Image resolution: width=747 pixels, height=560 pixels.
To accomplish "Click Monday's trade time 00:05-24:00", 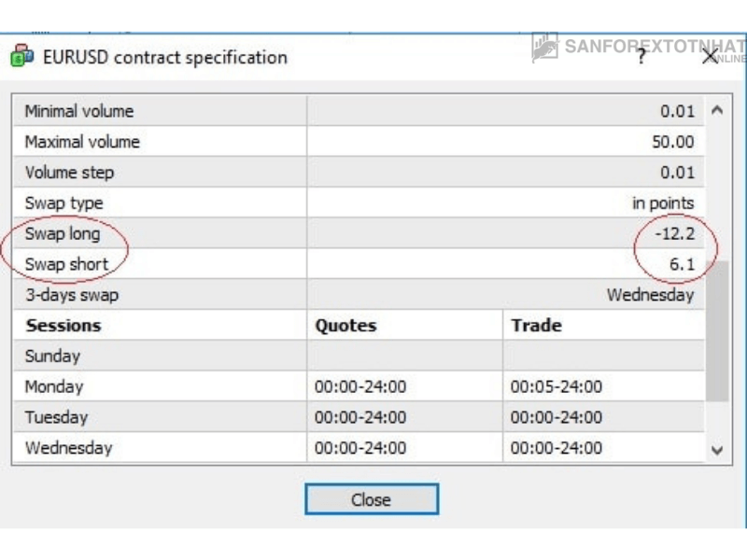I will point(557,386).
